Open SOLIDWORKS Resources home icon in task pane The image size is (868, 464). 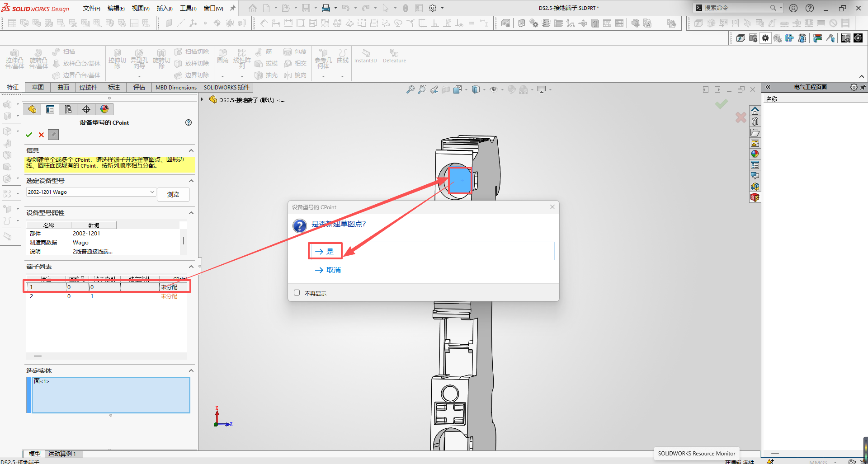point(755,111)
